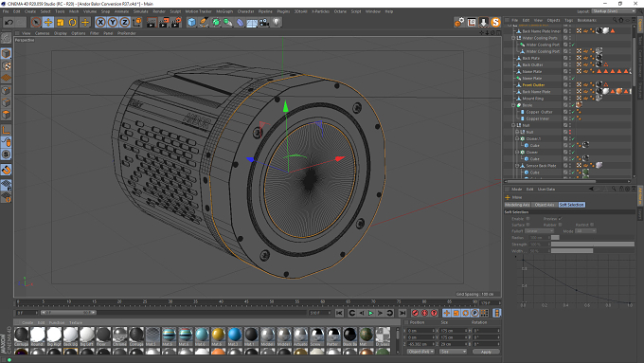The width and height of the screenshot is (644, 363).
Task: Open the Simulate menu
Action: pos(140,11)
